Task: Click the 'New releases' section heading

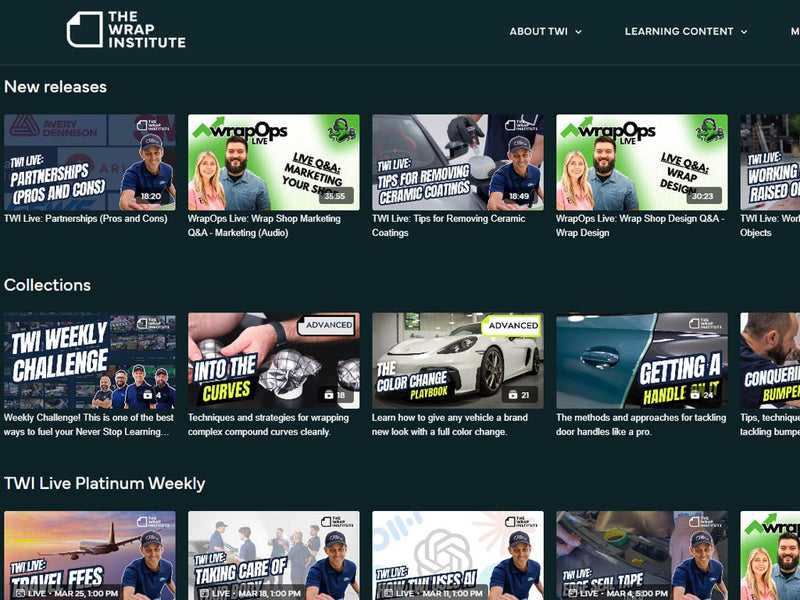Action: tap(56, 87)
